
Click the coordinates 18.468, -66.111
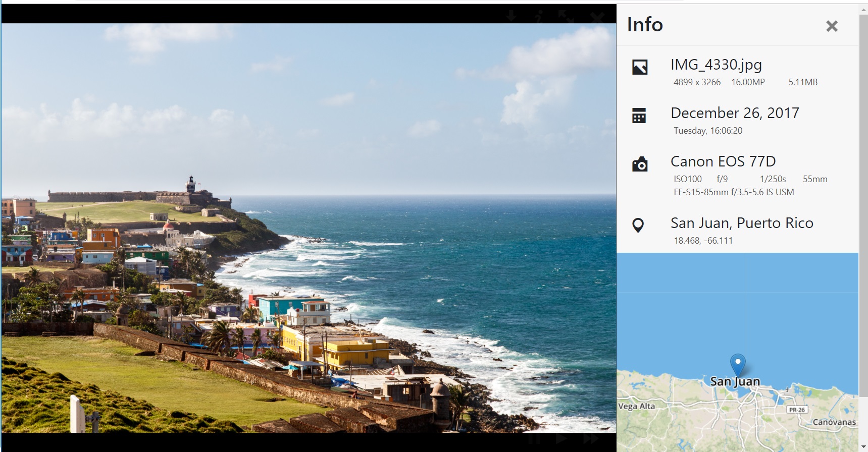click(x=703, y=241)
